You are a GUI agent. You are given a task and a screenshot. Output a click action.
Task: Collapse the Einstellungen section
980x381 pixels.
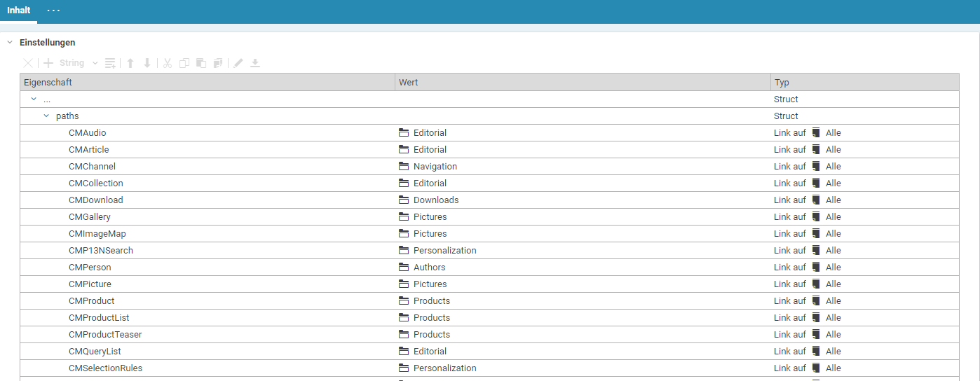pos(10,43)
